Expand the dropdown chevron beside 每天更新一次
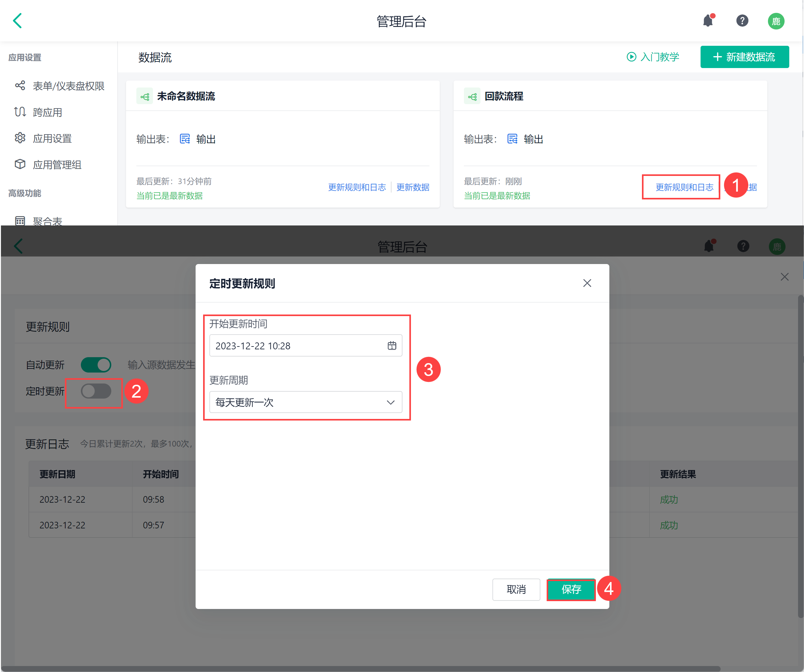The height and width of the screenshot is (672, 804). pyautogui.click(x=391, y=402)
